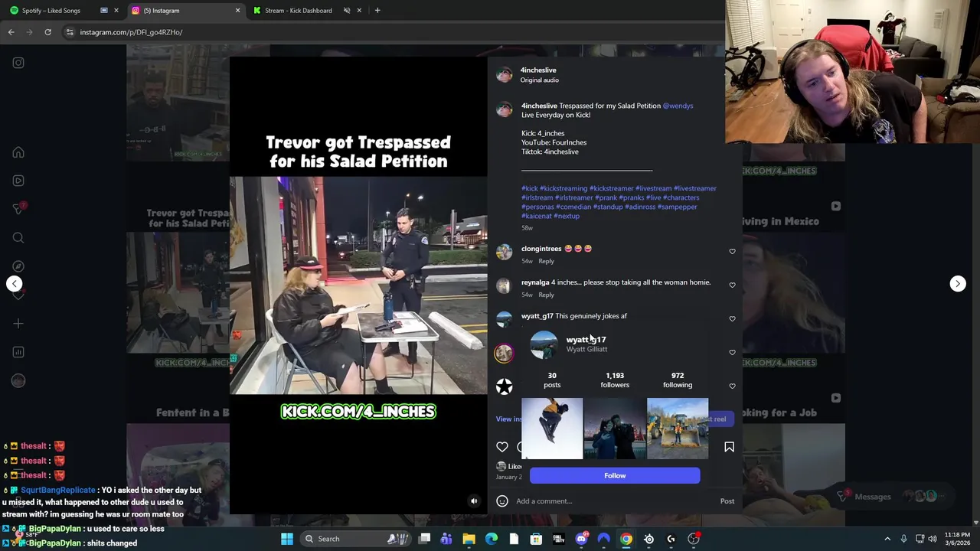Viewport: 980px width, 551px height.
Task: Open Create plus icon in sidebar
Action: point(18,324)
